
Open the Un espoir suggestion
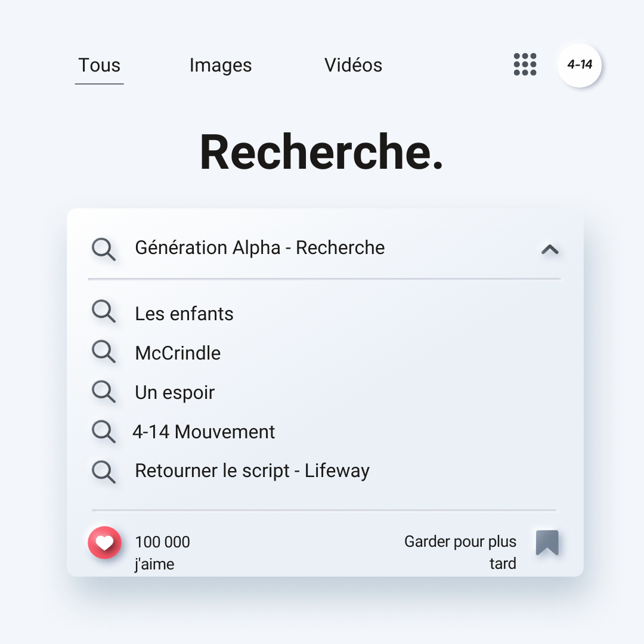point(175,392)
